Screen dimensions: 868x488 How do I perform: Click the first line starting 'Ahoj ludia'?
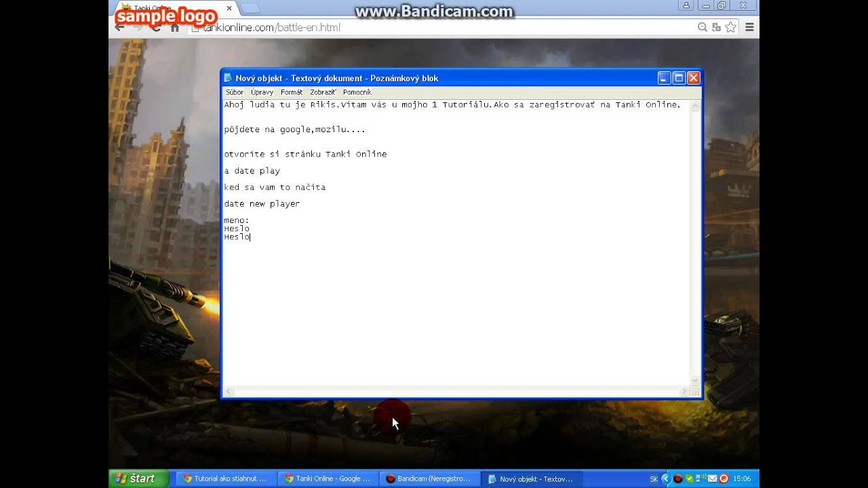tap(452, 104)
